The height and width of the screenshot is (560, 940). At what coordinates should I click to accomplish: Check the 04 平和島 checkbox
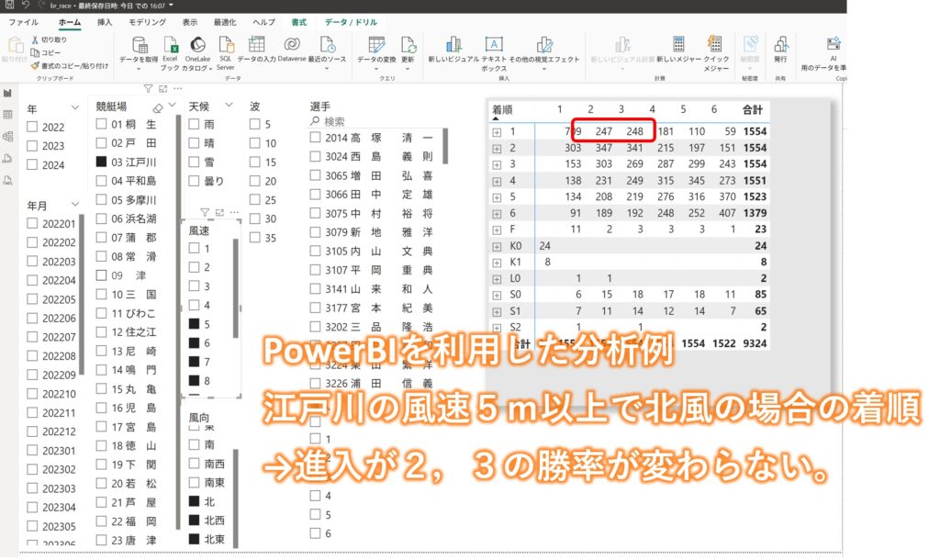(x=101, y=180)
